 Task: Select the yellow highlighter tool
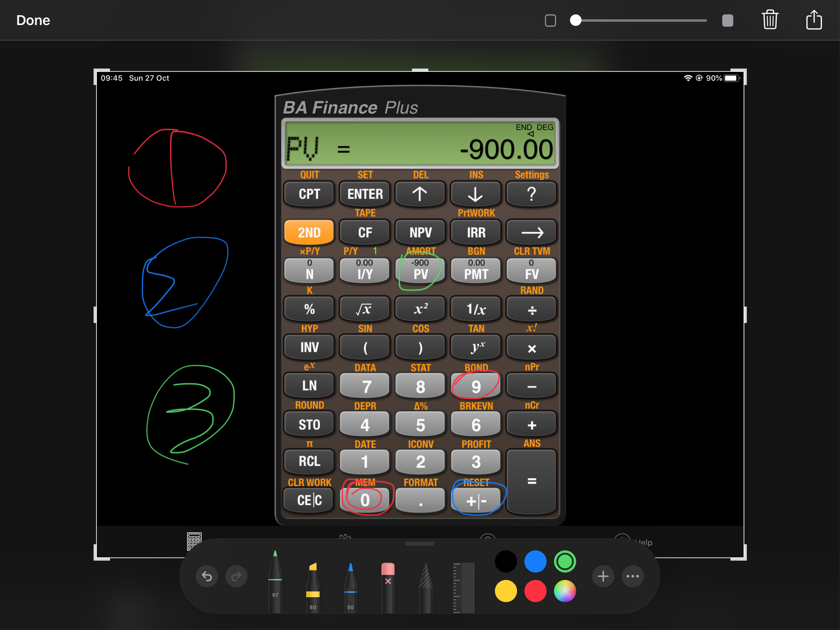point(313,587)
